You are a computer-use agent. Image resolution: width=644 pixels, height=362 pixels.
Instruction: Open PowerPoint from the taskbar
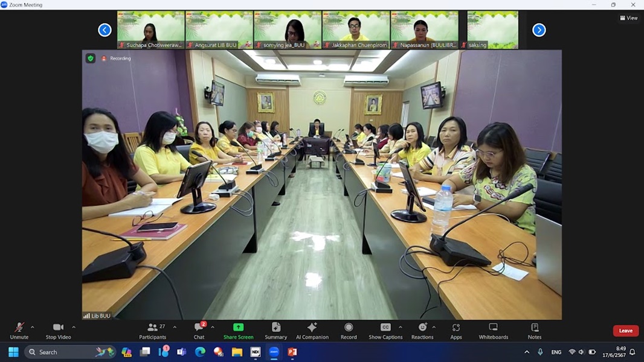pyautogui.click(x=292, y=352)
